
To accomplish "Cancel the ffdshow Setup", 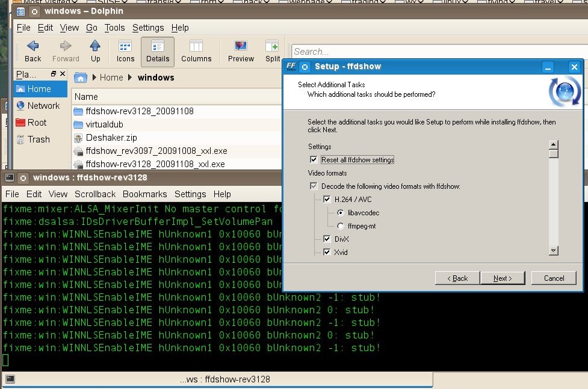I will (x=554, y=278).
